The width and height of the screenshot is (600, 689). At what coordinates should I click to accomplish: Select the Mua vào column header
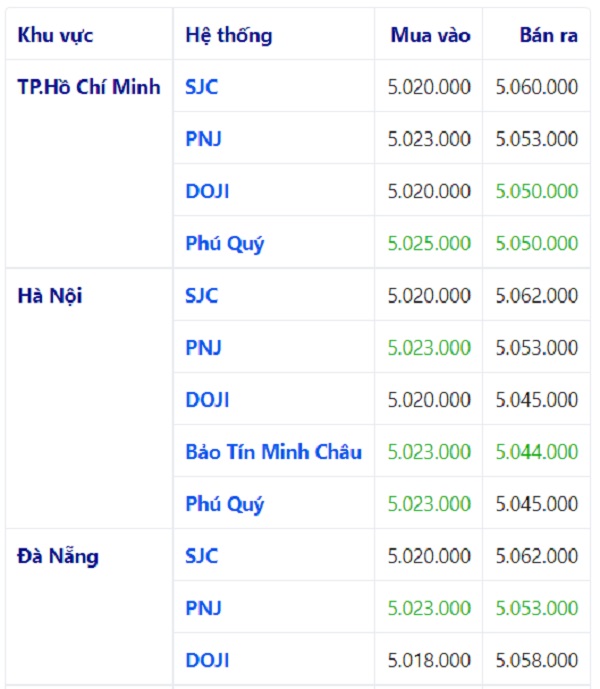pos(430,36)
